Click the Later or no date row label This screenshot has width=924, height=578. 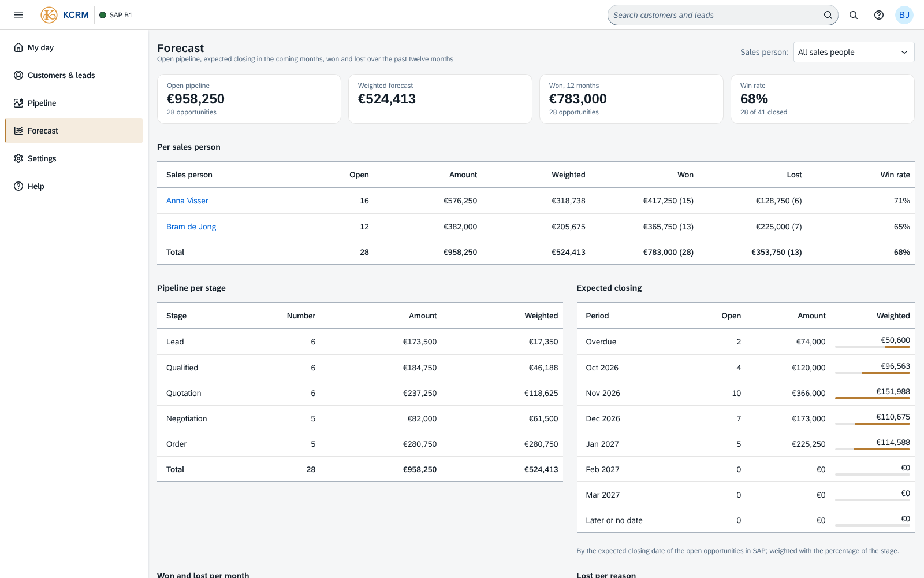[614, 520]
